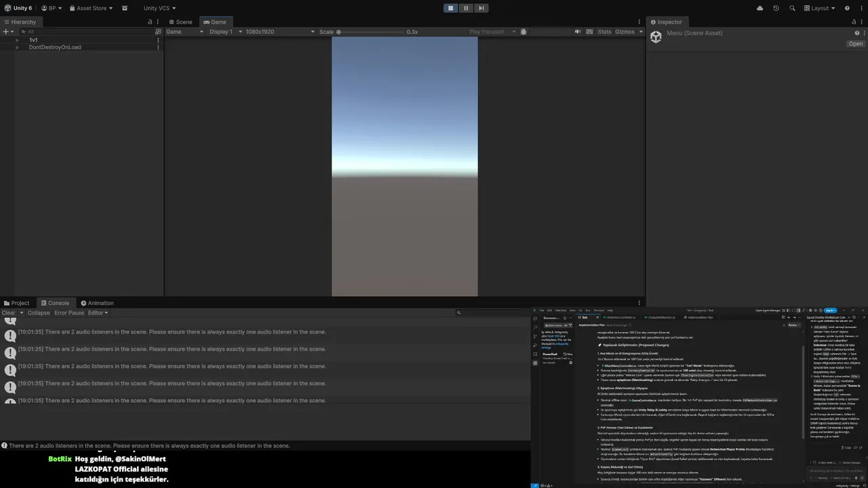Select the last audio listeners warning entry
The width and height of the screenshot is (868, 488).
[265, 401]
